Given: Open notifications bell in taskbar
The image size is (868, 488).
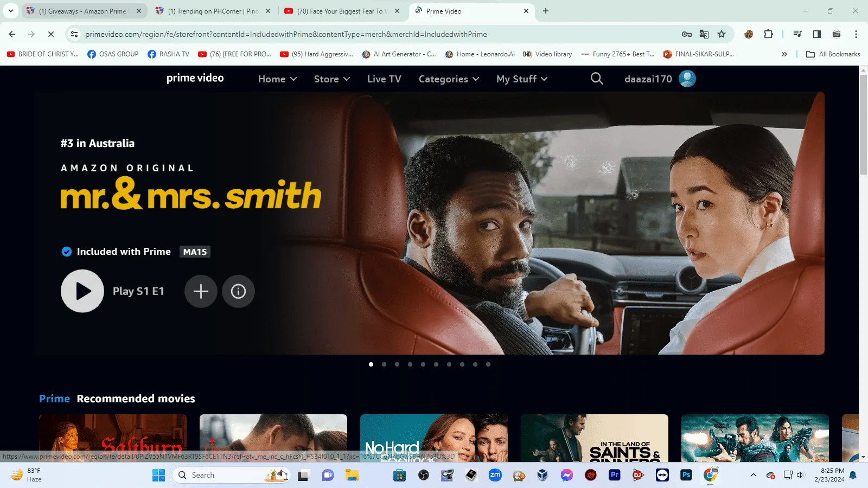Looking at the screenshot, I should (x=853, y=476).
